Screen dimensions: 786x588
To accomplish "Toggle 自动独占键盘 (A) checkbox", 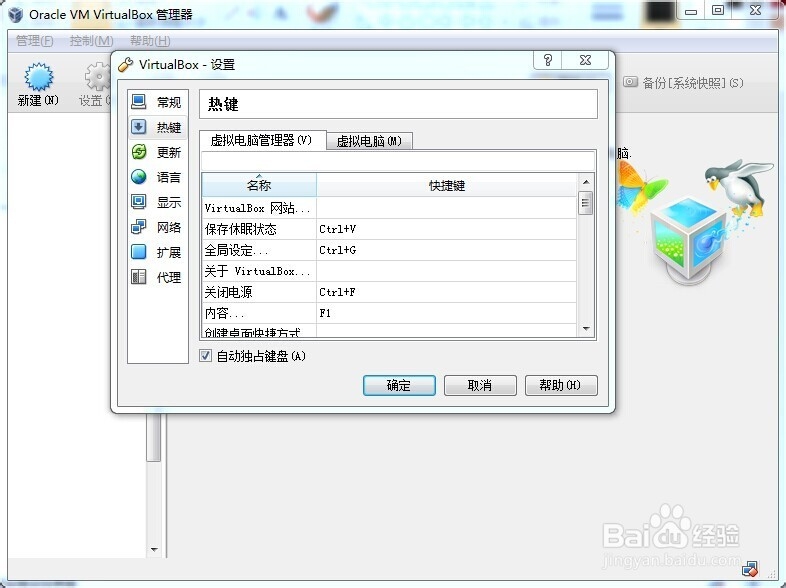I will click(x=206, y=356).
